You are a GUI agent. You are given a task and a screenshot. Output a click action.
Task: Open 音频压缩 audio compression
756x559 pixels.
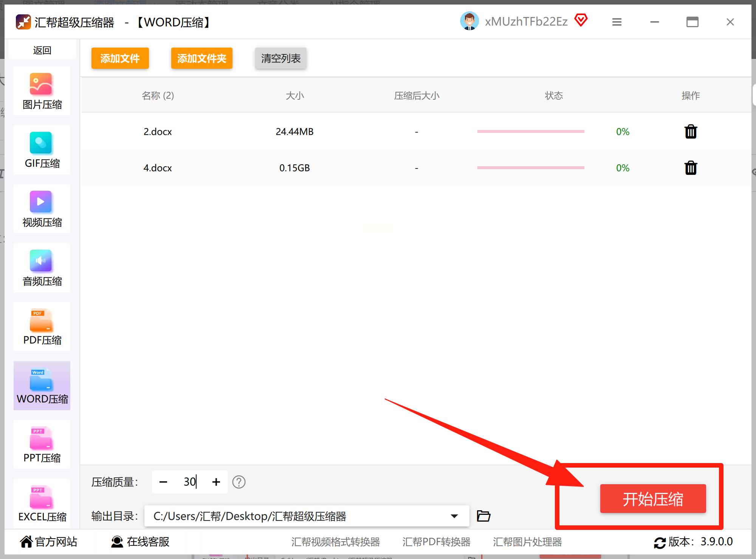point(42,268)
